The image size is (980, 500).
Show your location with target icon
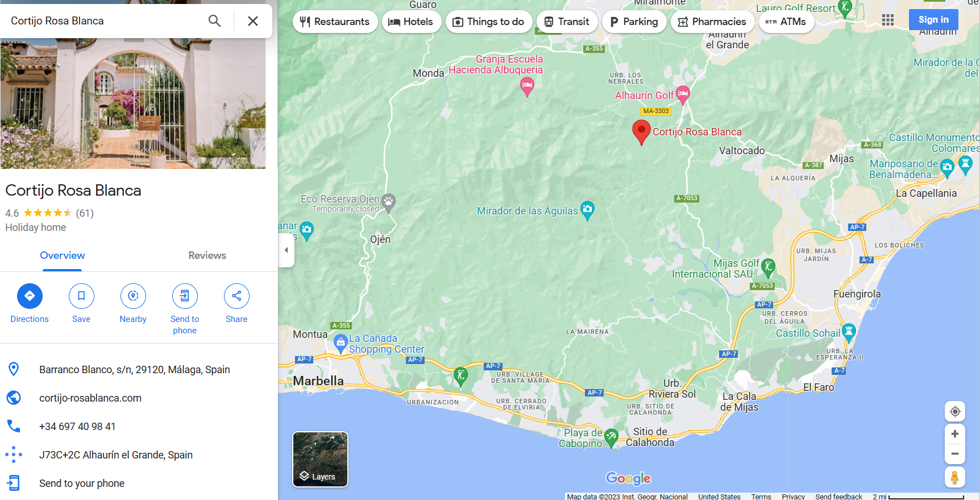(x=955, y=411)
